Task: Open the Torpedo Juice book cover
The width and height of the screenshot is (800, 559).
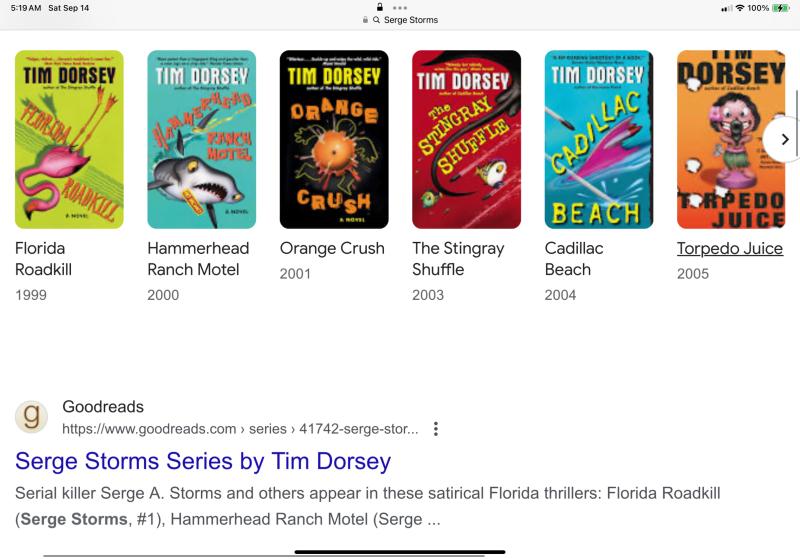Action: click(x=731, y=139)
